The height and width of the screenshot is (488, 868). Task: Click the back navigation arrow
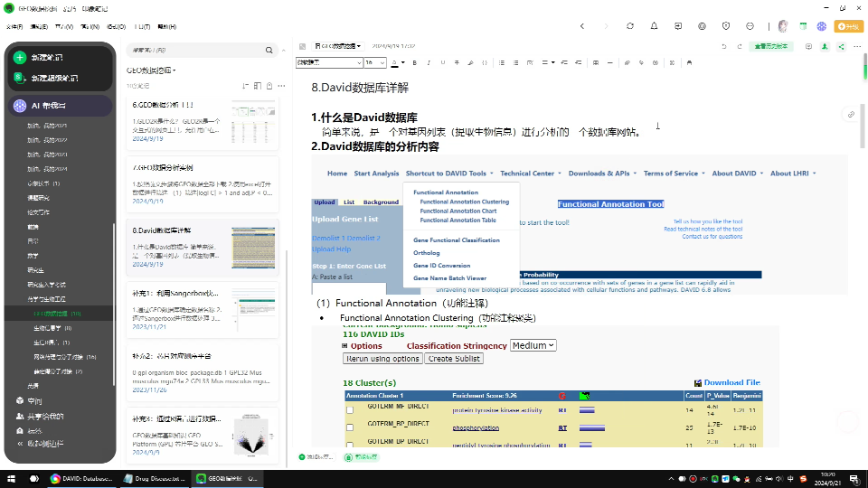582,26
